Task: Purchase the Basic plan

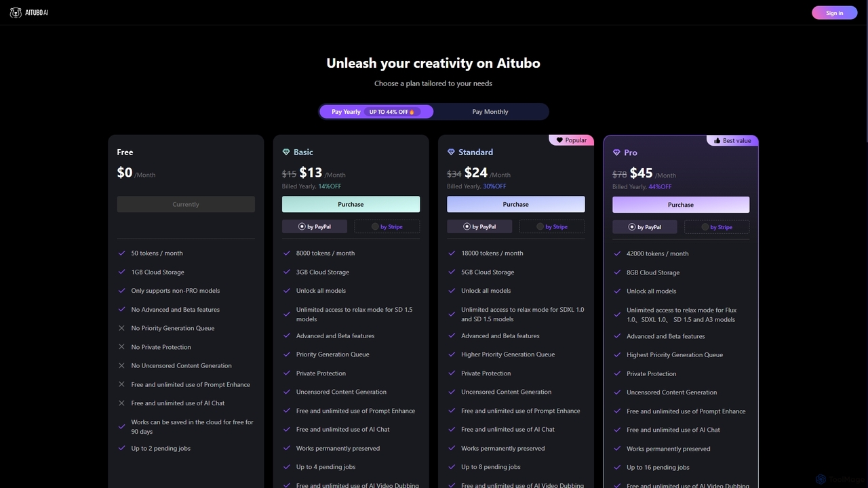Action: 351,204
